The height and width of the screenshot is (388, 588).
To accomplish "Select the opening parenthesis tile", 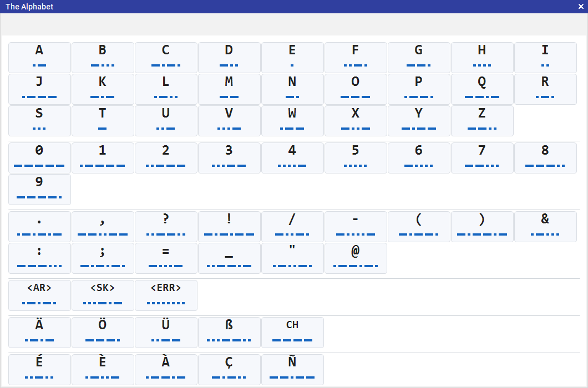I will point(419,227).
